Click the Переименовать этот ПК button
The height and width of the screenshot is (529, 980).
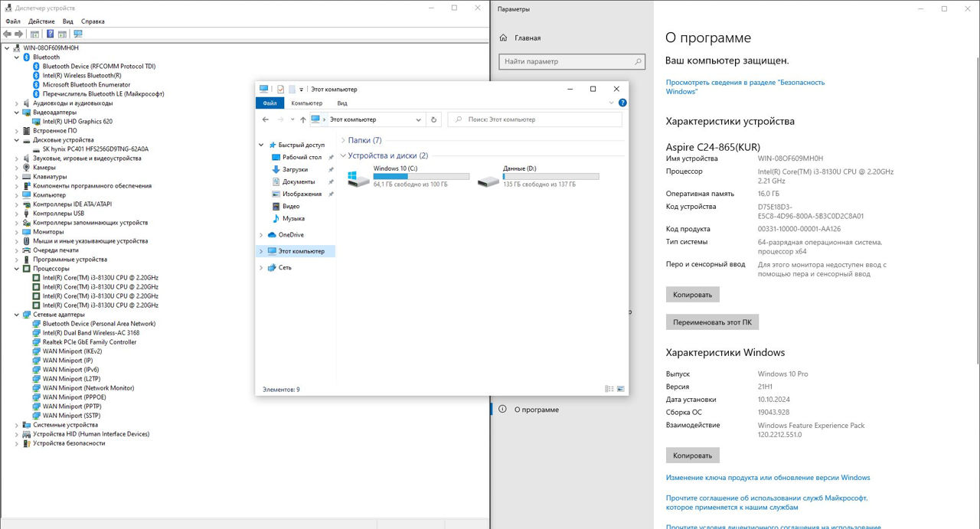[x=712, y=322]
